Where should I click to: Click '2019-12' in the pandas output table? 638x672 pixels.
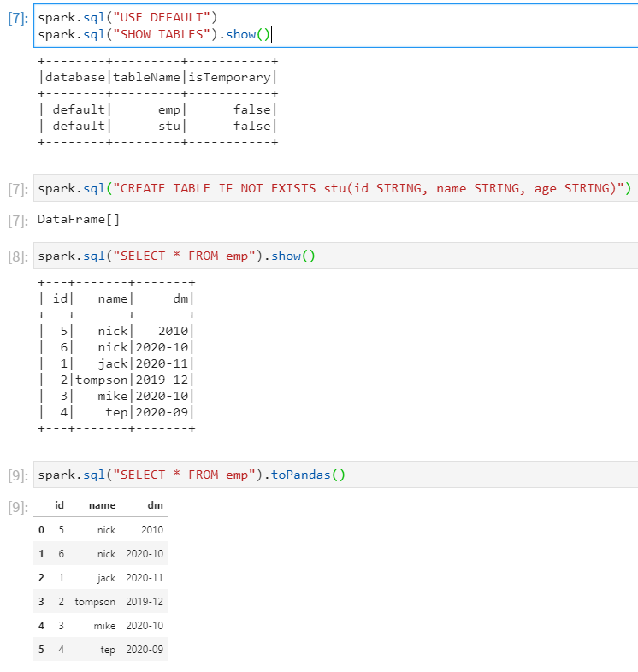(145, 602)
